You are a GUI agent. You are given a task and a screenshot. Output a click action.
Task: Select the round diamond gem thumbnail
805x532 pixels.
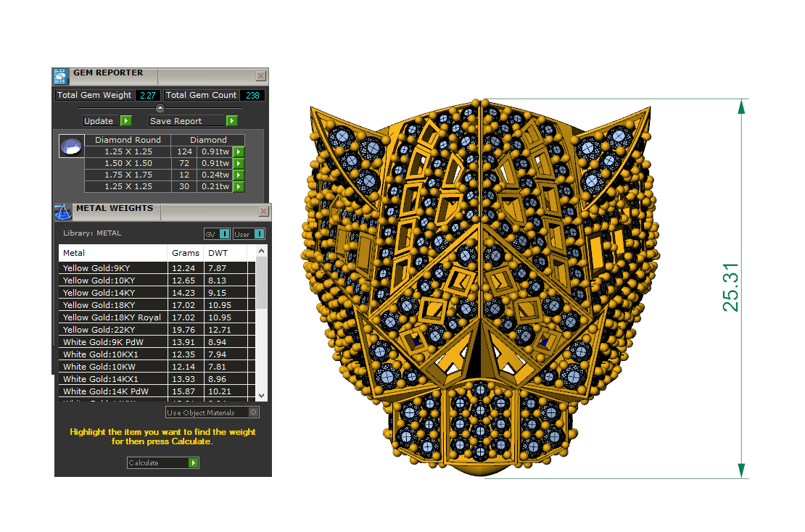click(x=70, y=146)
